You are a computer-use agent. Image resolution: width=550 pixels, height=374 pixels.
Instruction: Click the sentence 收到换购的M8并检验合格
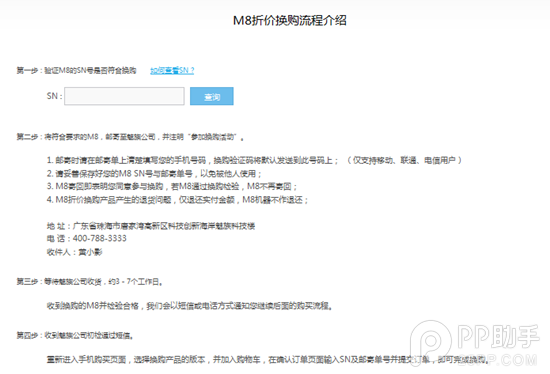click(x=189, y=306)
